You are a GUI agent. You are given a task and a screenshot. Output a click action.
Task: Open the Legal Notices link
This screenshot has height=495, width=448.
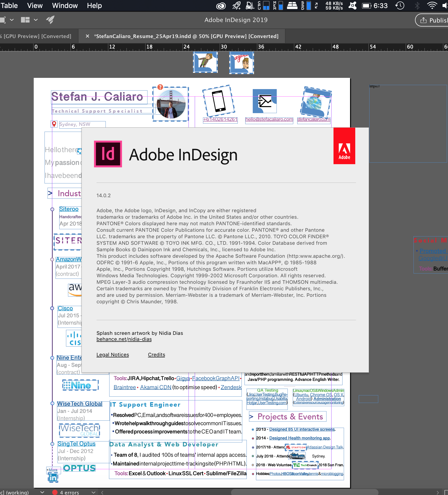113,355
